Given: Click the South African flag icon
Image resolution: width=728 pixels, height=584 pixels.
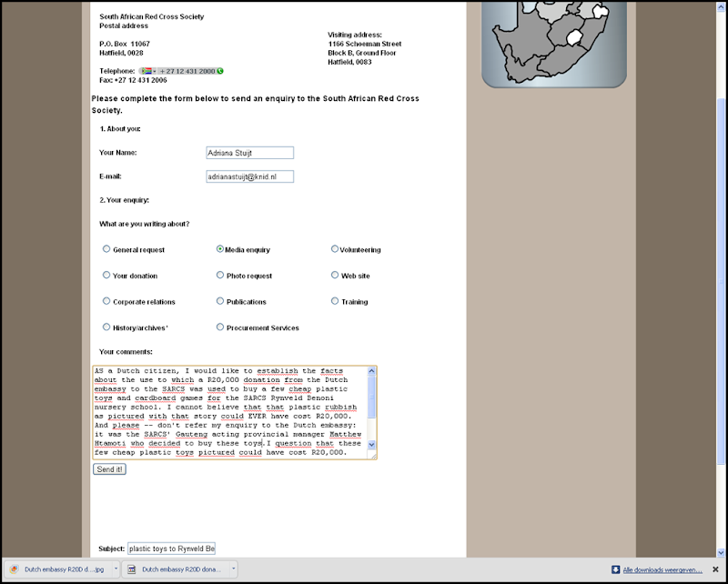Looking at the screenshot, I should coord(147,71).
